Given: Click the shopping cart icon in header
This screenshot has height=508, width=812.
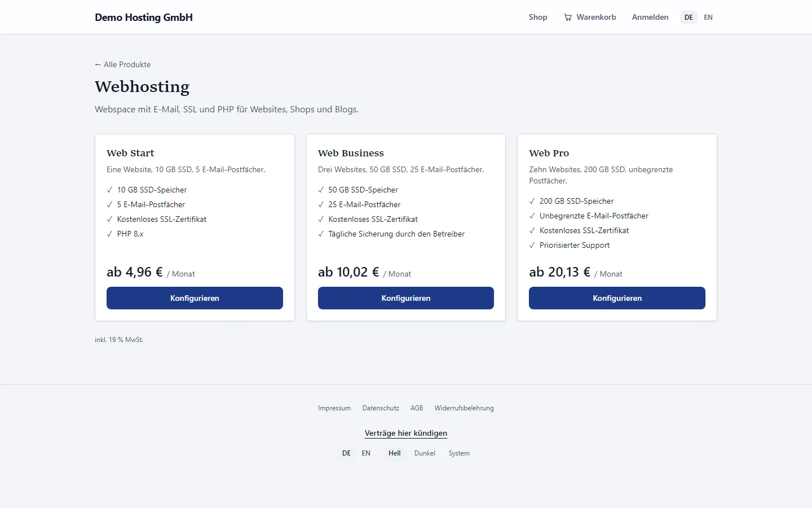Looking at the screenshot, I should pyautogui.click(x=568, y=17).
